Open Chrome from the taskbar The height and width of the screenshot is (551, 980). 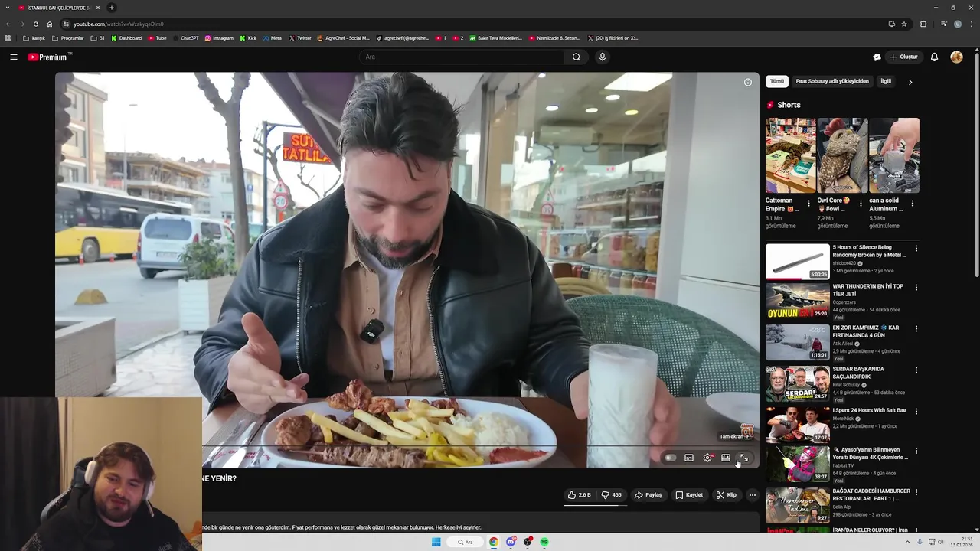[494, 542]
